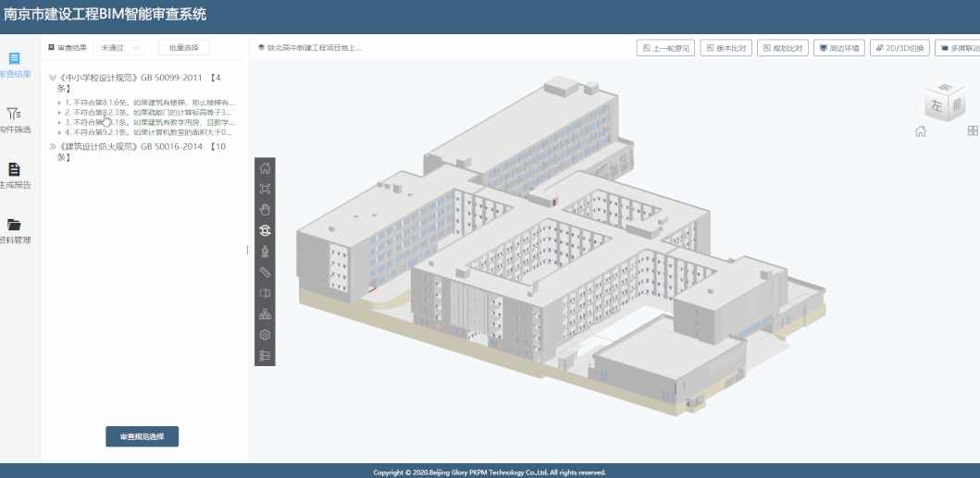Open the viewer settings gear icon
Image resolution: width=980 pixels, height=478 pixels.
265,335
